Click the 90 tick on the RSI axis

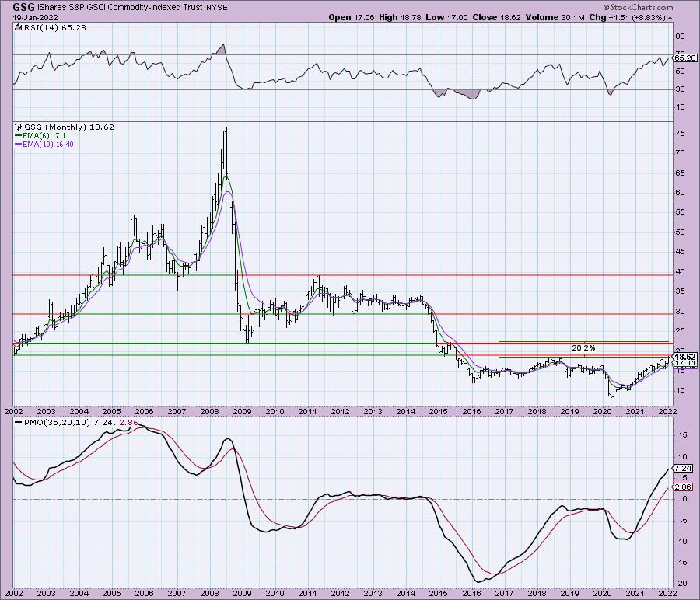[x=680, y=36]
